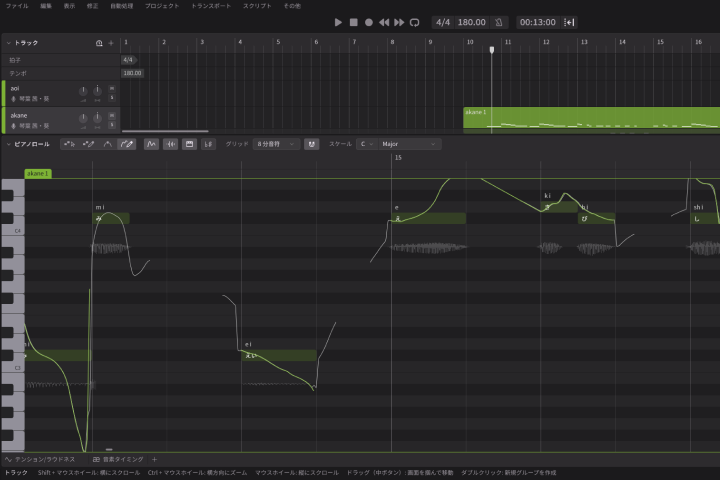Stop playback with the stop button
The width and height of the screenshot is (720, 480).
(x=354, y=22)
